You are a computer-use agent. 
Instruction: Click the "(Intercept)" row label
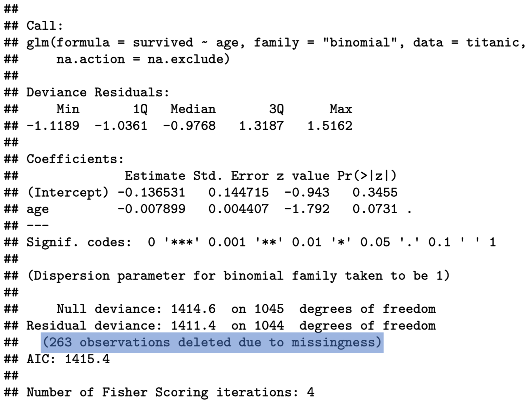67,192
